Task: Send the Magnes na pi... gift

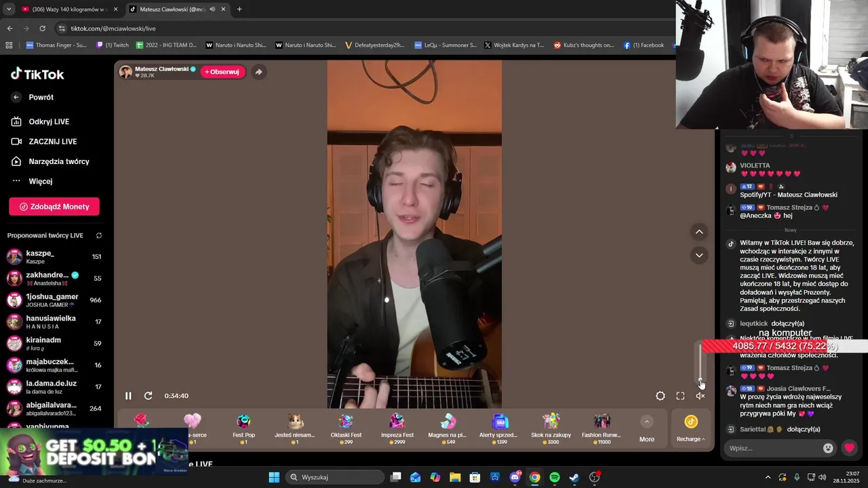Action: [x=448, y=428]
